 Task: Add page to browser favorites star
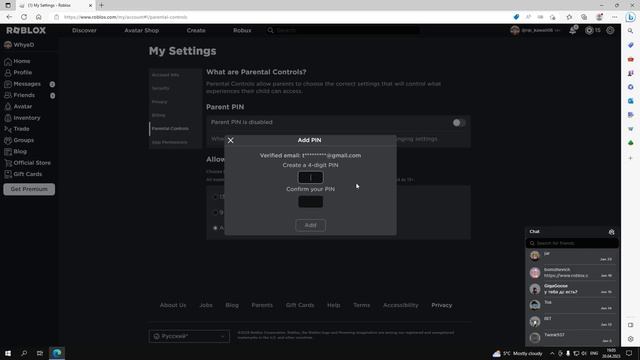569,17
